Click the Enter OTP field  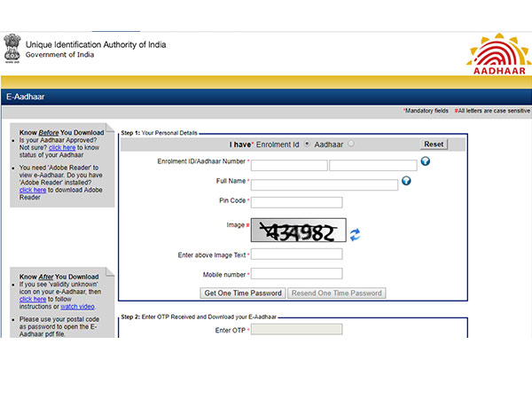[296, 330]
